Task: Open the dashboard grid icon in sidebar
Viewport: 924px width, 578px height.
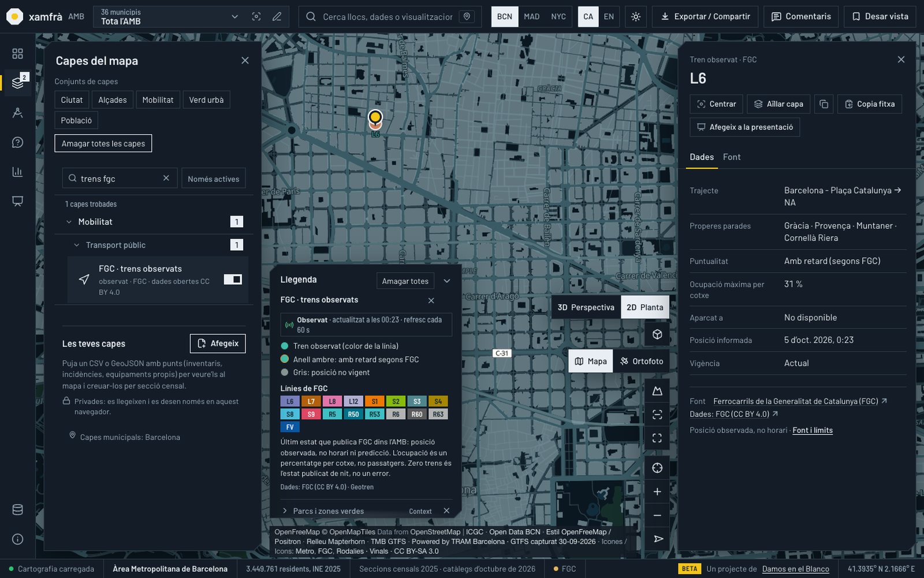Action: (17, 54)
